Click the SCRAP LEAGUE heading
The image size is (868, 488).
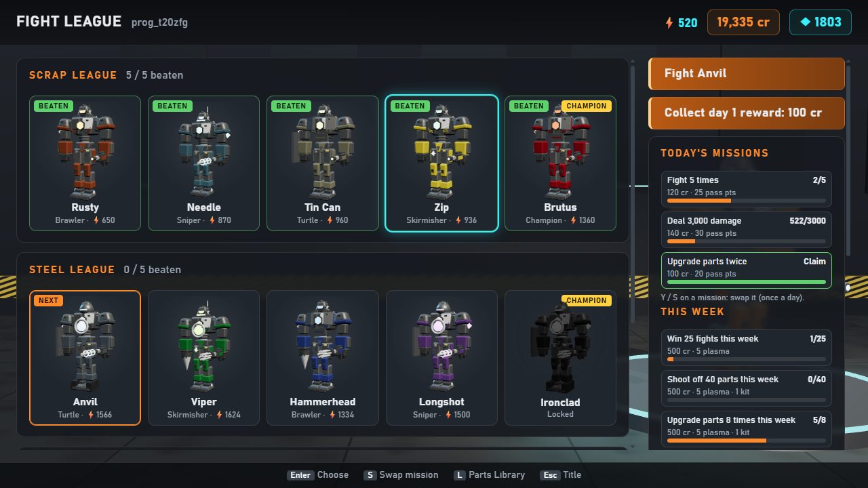click(x=73, y=75)
